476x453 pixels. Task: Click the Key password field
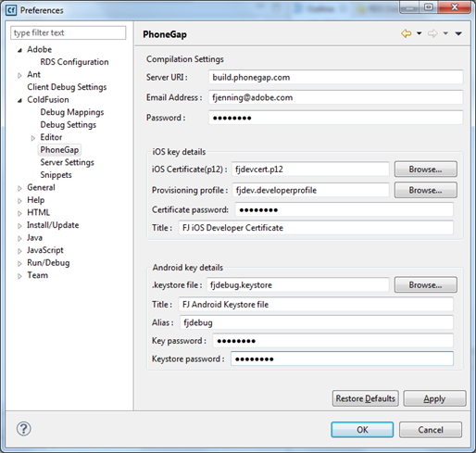pos(333,341)
